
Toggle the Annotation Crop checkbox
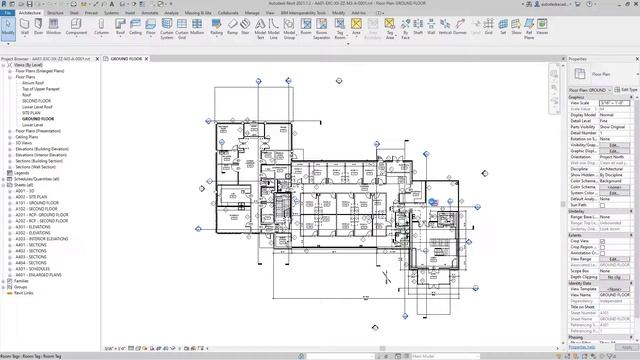pyautogui.click(x=602, y=253)
